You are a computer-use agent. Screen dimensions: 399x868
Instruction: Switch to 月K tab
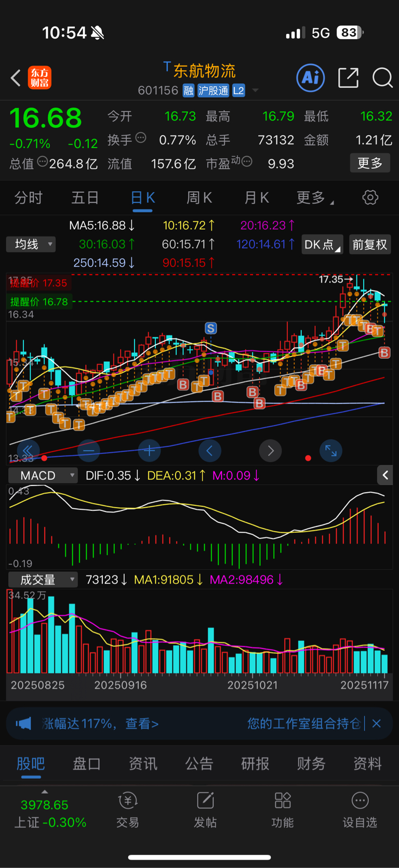tap(256, 198)
